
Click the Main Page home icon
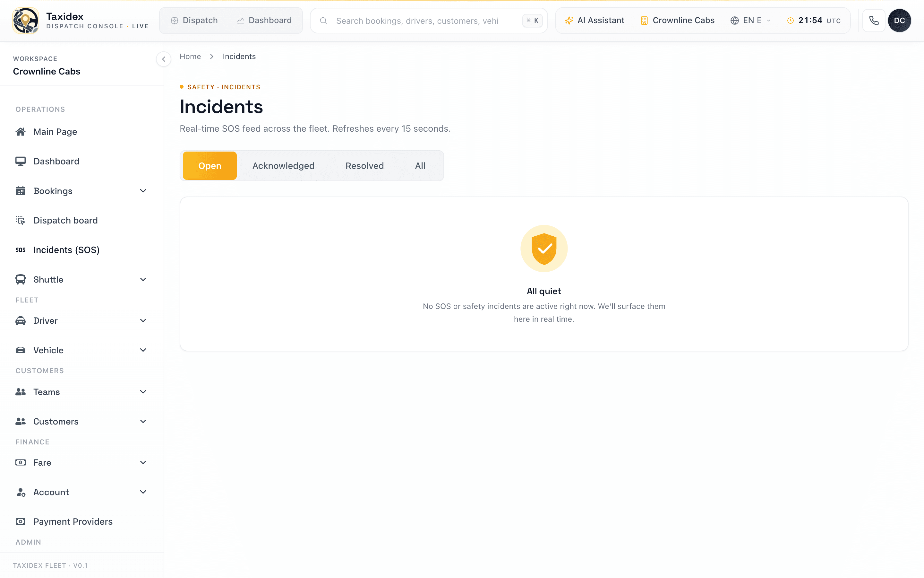[21, 132]
